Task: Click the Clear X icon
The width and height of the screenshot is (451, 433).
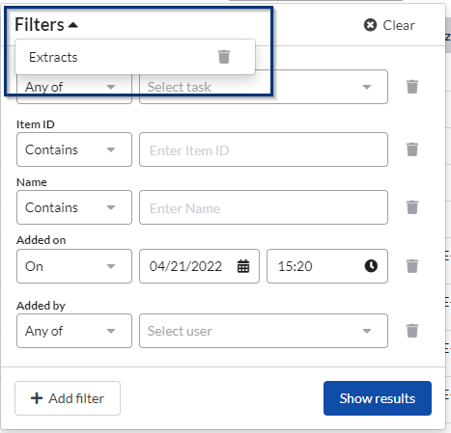Action: pyautogui.click(x=370, y=25)
